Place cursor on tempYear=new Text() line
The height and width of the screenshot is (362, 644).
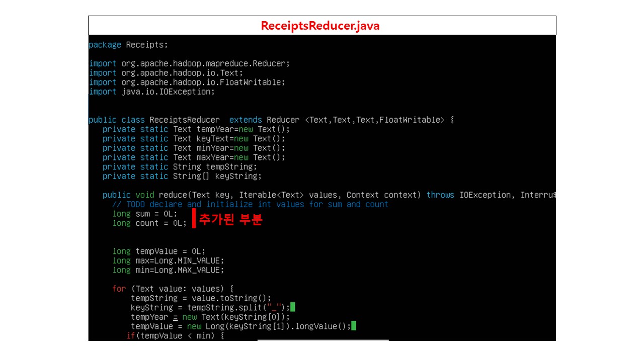click(196, 129)
